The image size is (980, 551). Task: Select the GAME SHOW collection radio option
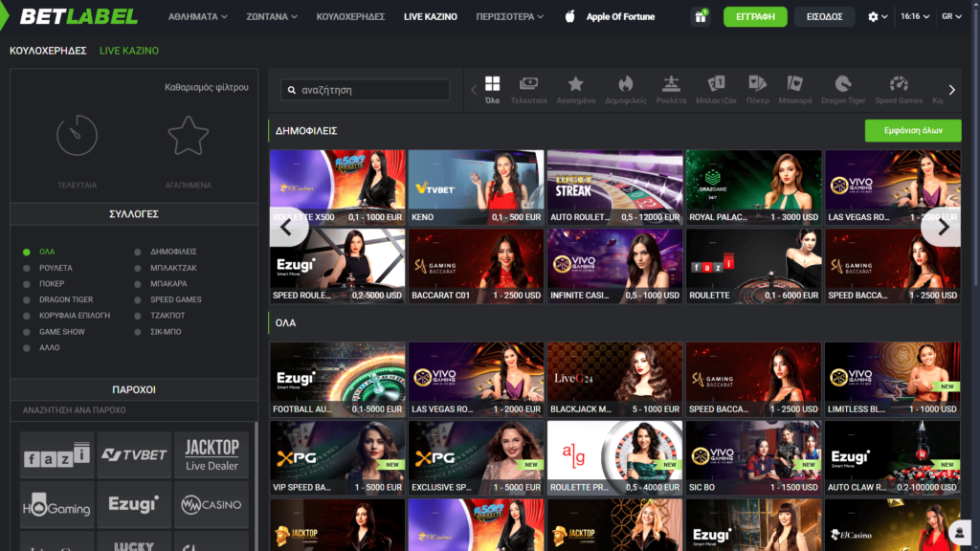tap(61, 332)
